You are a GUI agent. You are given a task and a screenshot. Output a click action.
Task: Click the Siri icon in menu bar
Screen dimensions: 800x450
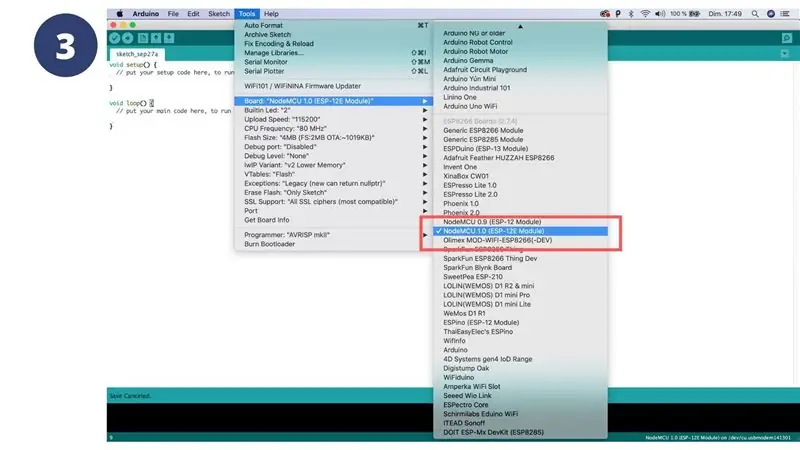(x=771, y=14)
